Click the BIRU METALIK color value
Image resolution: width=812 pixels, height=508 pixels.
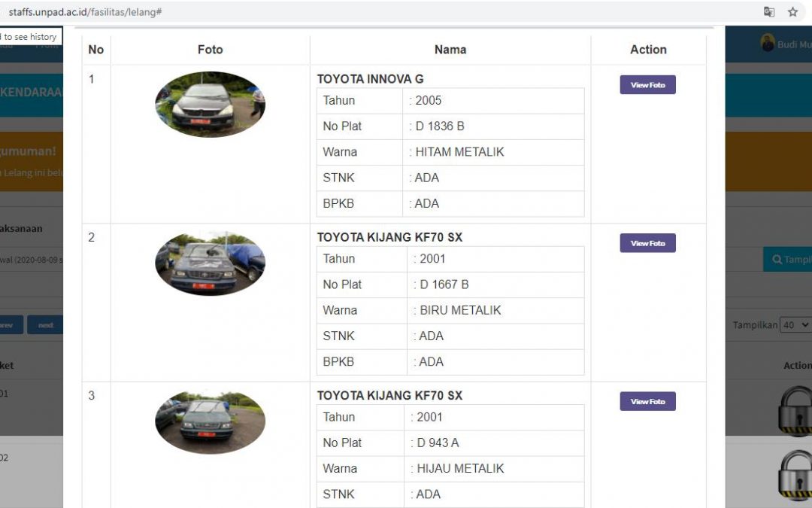[x=460, y=310]
